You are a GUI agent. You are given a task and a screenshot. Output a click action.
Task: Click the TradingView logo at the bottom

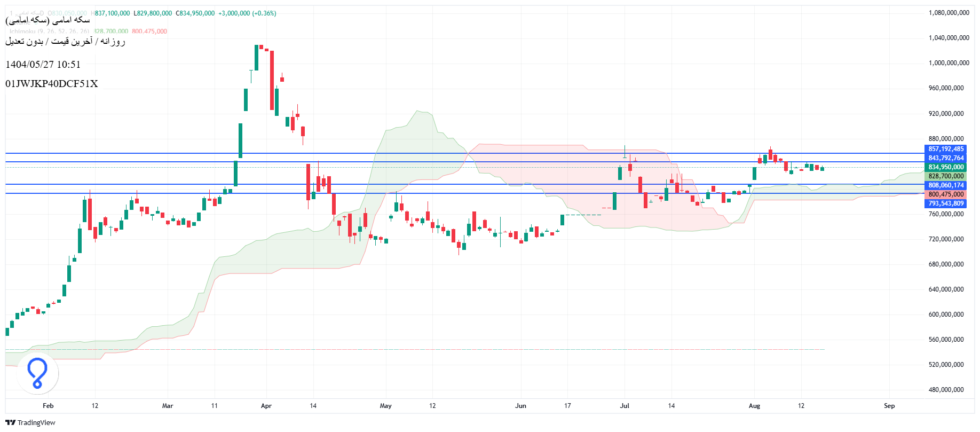[30, 422]
